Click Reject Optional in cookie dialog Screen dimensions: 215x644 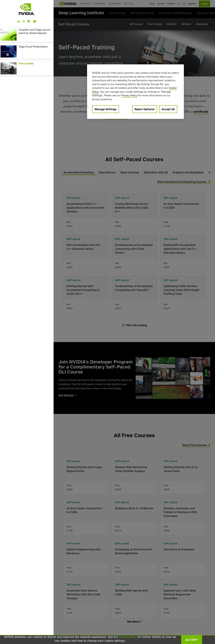(144, 109)
